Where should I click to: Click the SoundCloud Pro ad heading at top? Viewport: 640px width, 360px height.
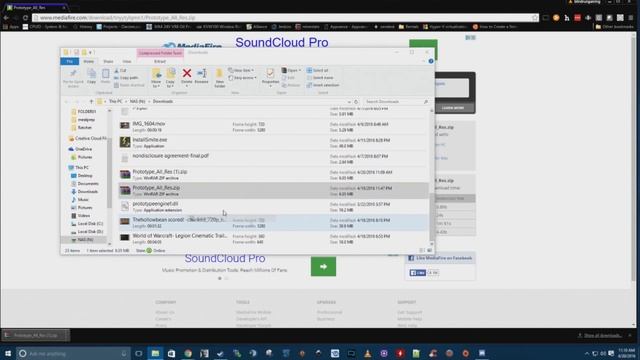[282, 42]
